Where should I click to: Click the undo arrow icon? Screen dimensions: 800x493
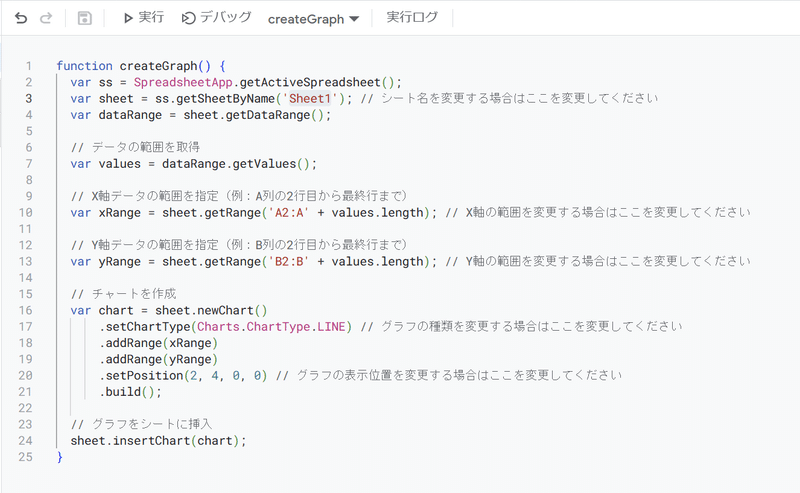(21, 19)
